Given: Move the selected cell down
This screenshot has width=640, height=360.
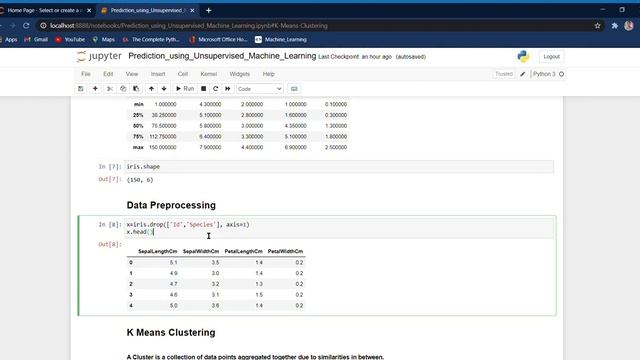Looking at the screenshot, I should [164, 89].
